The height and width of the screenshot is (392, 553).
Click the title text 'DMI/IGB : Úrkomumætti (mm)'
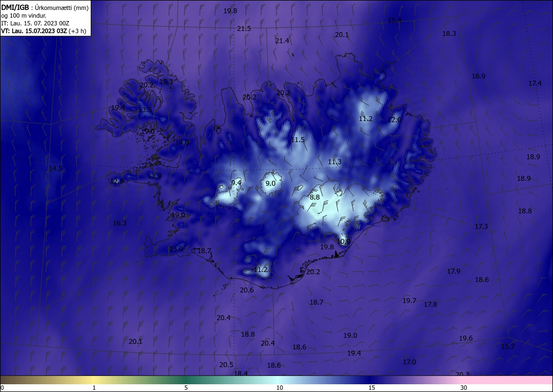45,8
